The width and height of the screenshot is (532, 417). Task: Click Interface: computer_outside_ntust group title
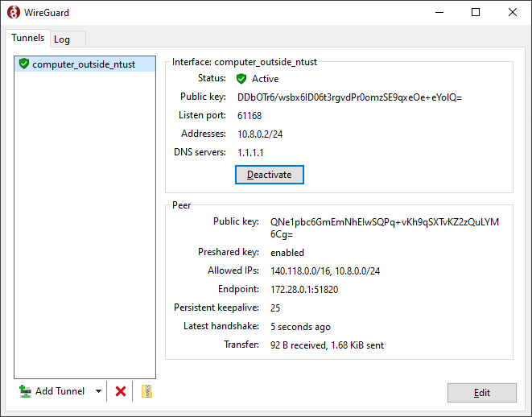[245, 62]
